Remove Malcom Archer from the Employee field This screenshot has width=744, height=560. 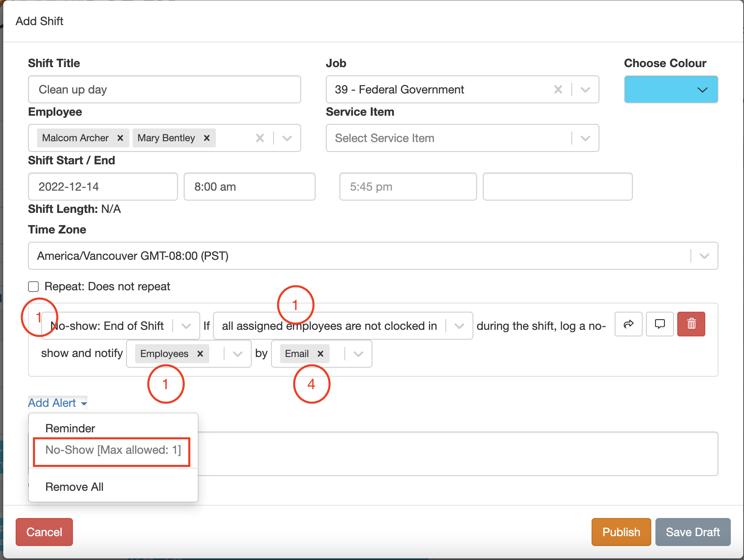tap(120, 138)
